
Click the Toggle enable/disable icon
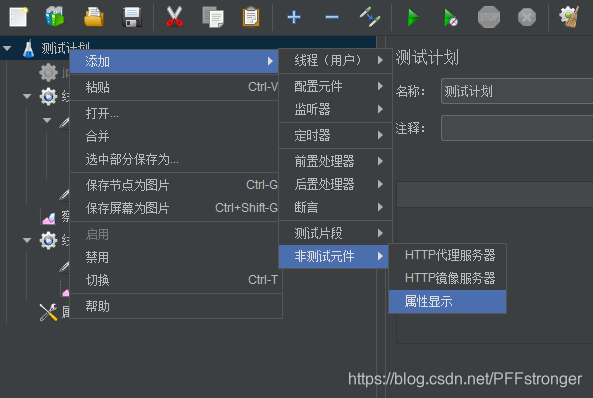click(x=370, y=17)
